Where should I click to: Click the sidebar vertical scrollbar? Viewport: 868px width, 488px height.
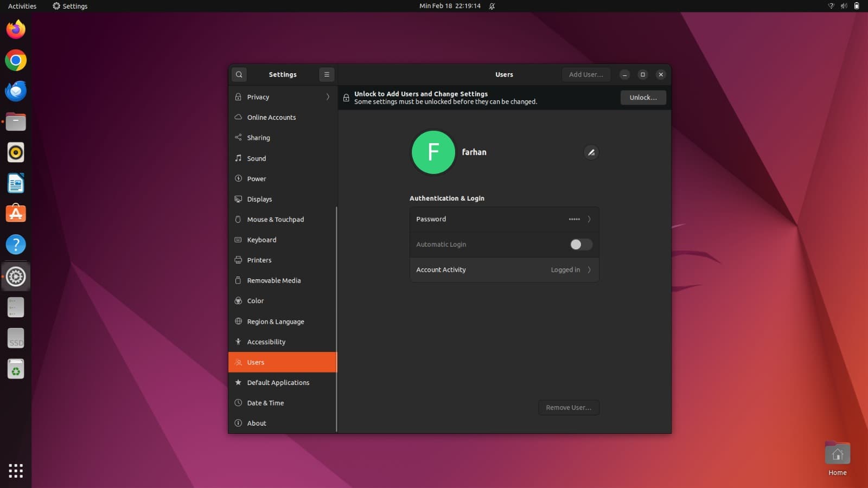pos(336,319)
